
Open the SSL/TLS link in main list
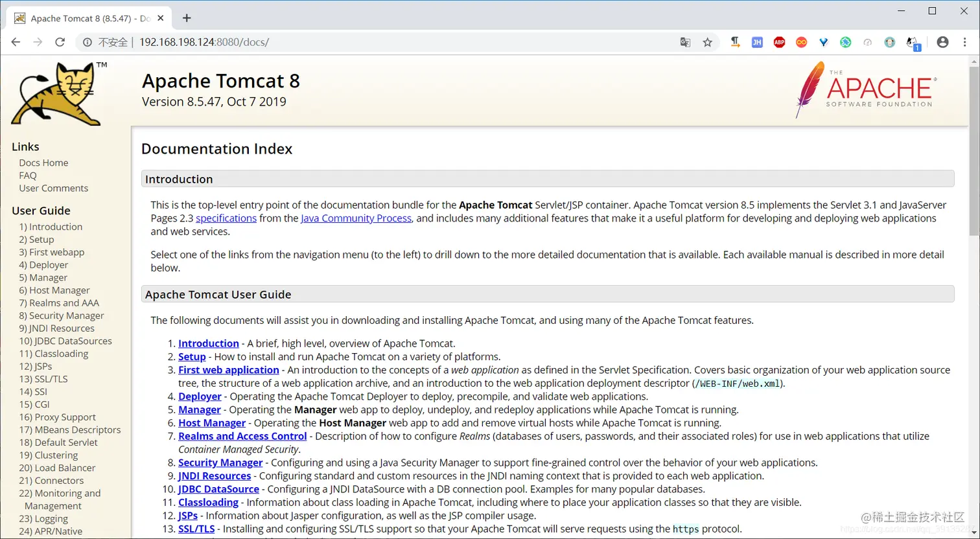(196, 529)
